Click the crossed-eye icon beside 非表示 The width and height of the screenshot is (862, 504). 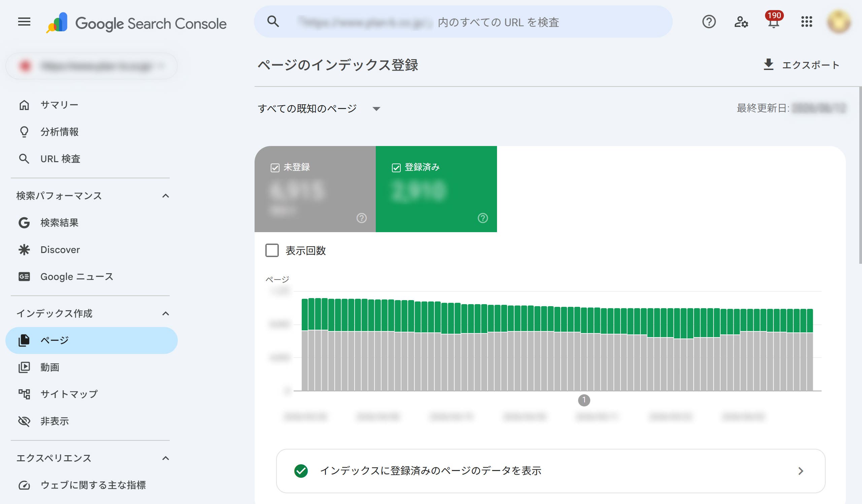point(24,421)
